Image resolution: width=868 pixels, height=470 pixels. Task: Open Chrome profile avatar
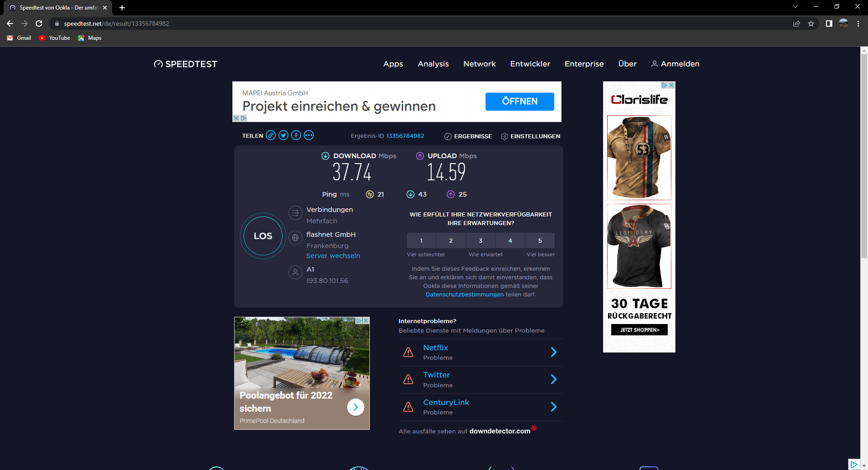click(x=844, y=23)
